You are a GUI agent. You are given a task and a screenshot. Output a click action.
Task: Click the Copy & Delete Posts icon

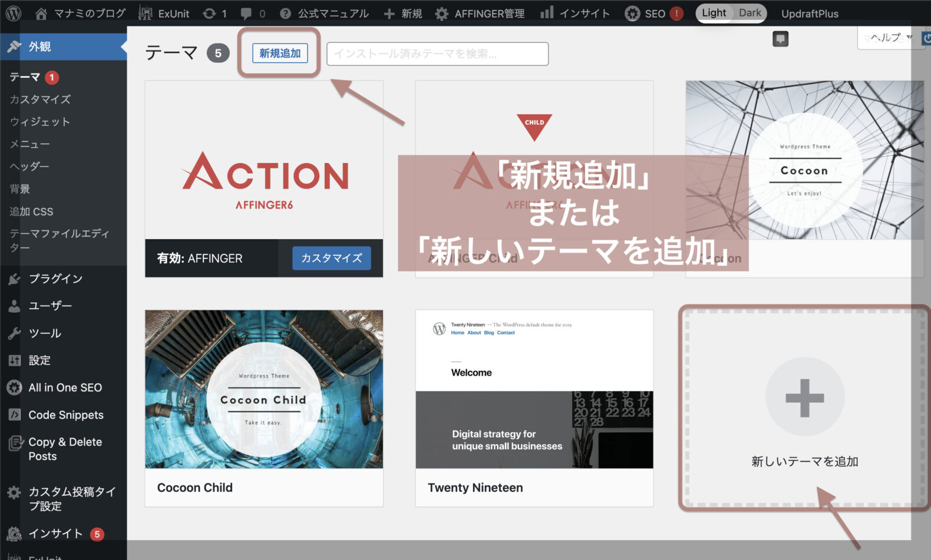15,443
